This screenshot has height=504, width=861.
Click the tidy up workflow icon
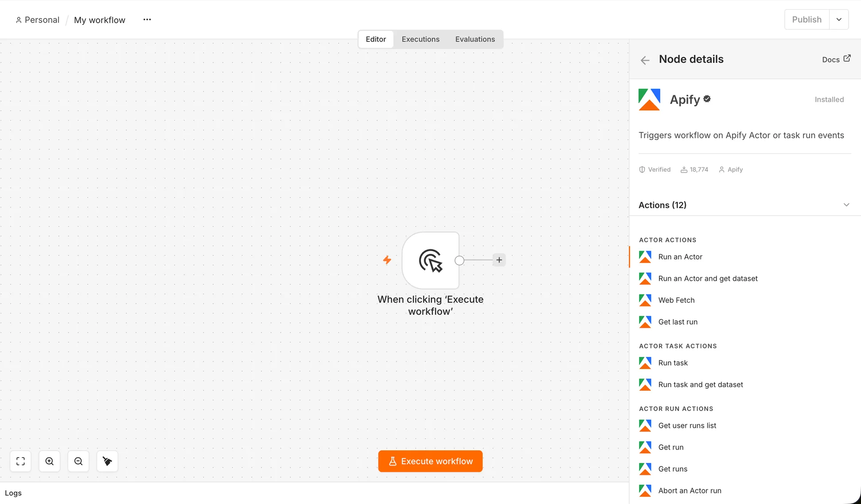point(107,461)
